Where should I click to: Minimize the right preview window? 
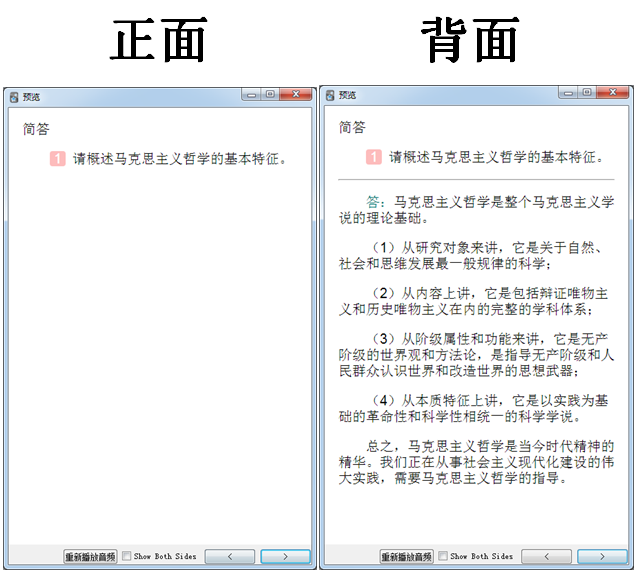[568, 93]
